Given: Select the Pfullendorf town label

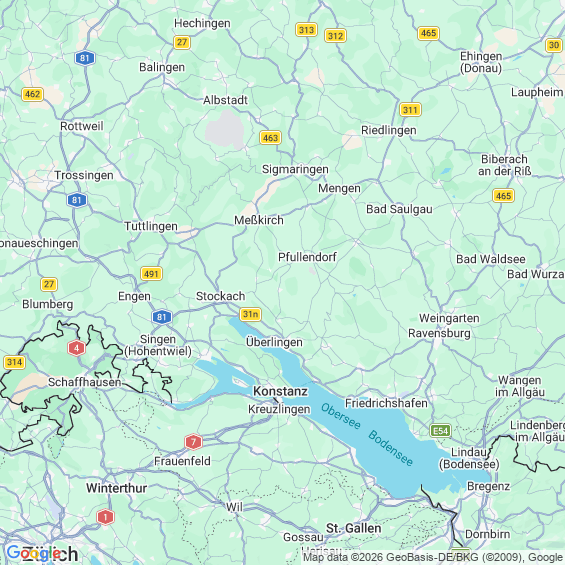Looking at the screenshot, I should click(307, 257).
